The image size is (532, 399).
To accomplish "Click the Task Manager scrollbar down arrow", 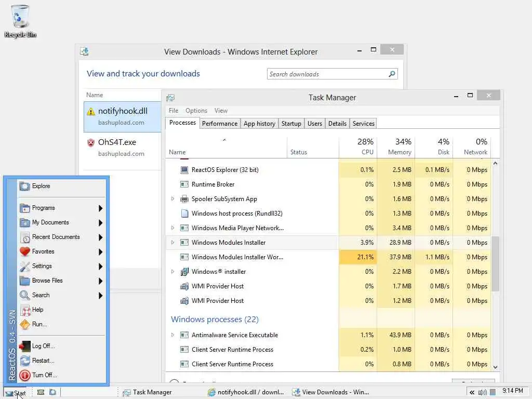I will (495, 367).
